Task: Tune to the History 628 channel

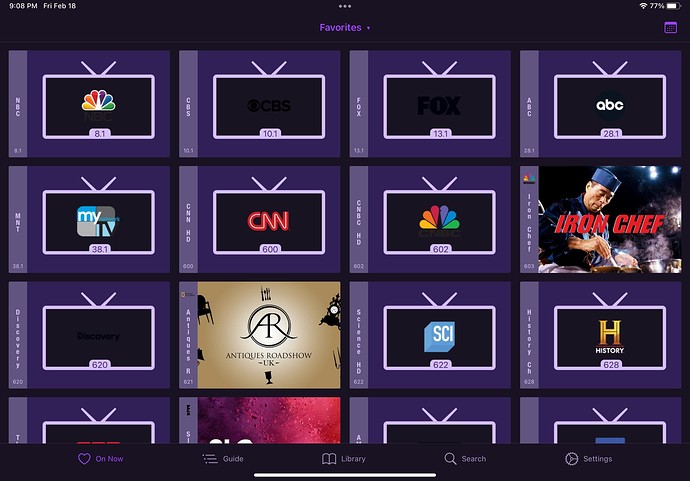Action: click(609, 335)
